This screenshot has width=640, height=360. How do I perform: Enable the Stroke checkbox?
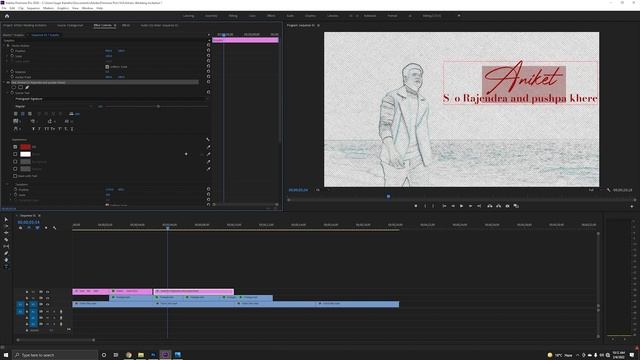click(15, 154)
